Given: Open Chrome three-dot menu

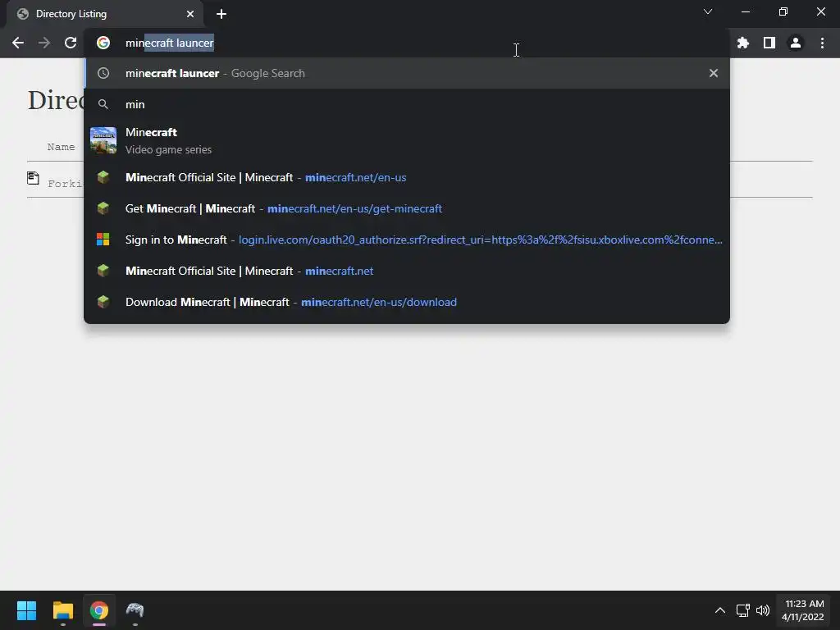Looking at the screenshot, I should pyautogui.click(x=822, y=43).
